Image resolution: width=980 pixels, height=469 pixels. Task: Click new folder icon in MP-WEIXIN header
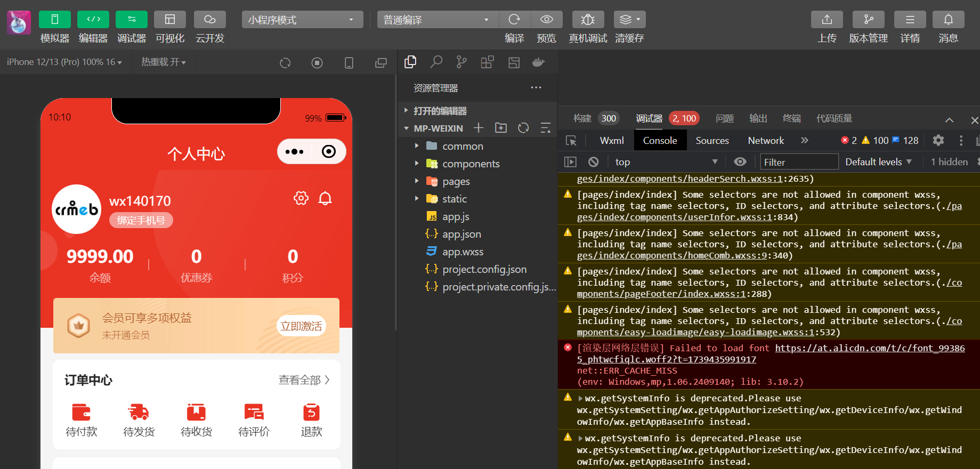501,128
